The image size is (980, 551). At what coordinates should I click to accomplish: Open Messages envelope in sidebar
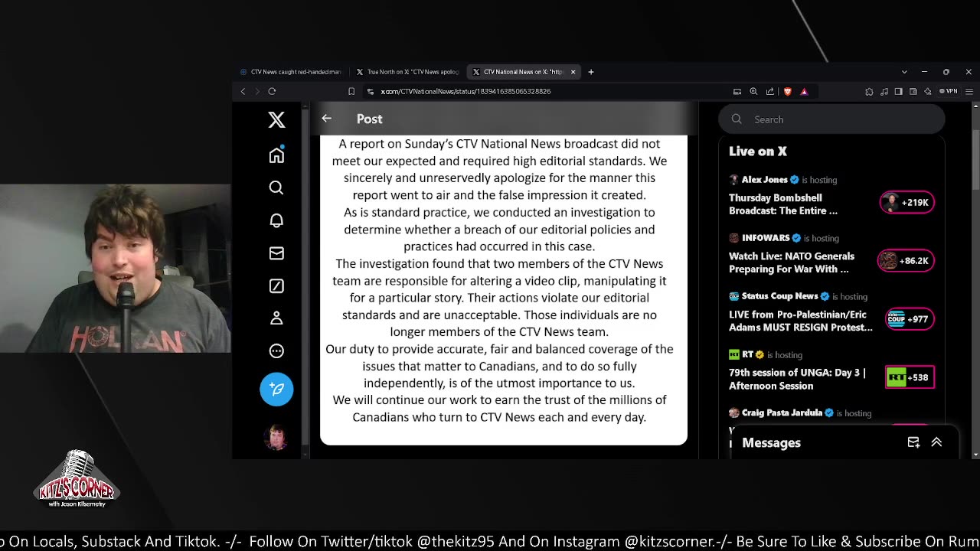(276, 253)
